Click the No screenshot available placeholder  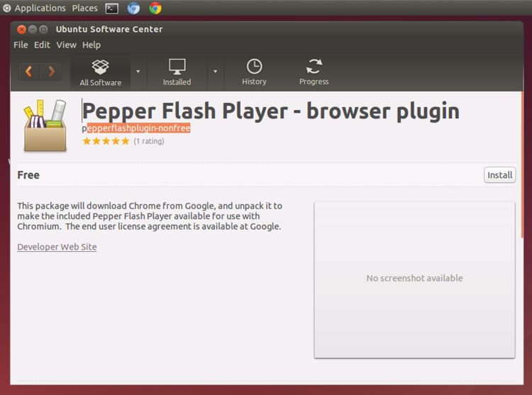(x=415, y=279)
